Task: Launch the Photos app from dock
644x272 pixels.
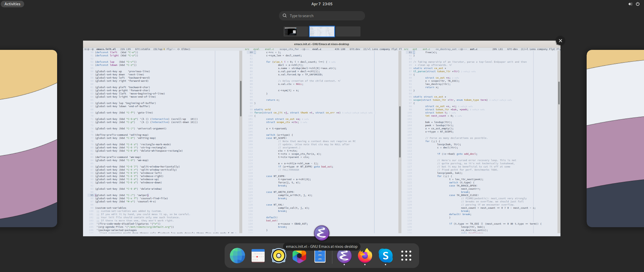Action: 299,256
